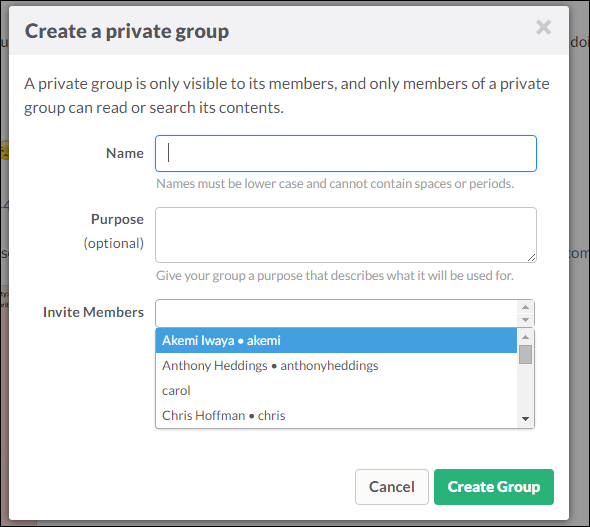Image resolution: width=590 pixels, height=527 pixels.
Task: Click the member list scroll-down arrow
Action: click(526, 419)
